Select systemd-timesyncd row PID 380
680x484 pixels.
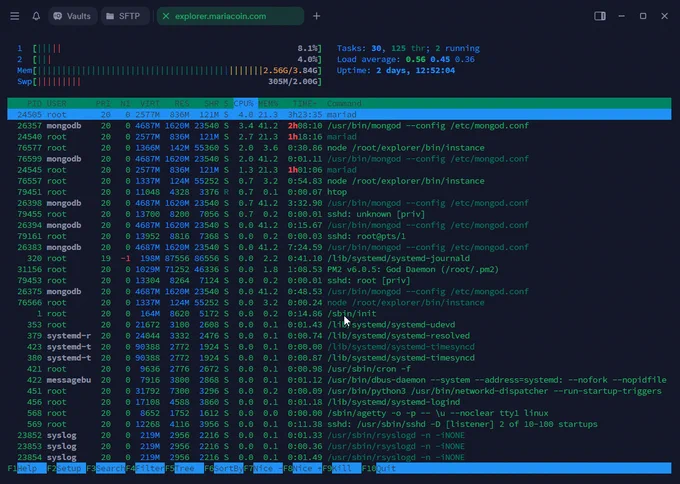coord(339,358)
